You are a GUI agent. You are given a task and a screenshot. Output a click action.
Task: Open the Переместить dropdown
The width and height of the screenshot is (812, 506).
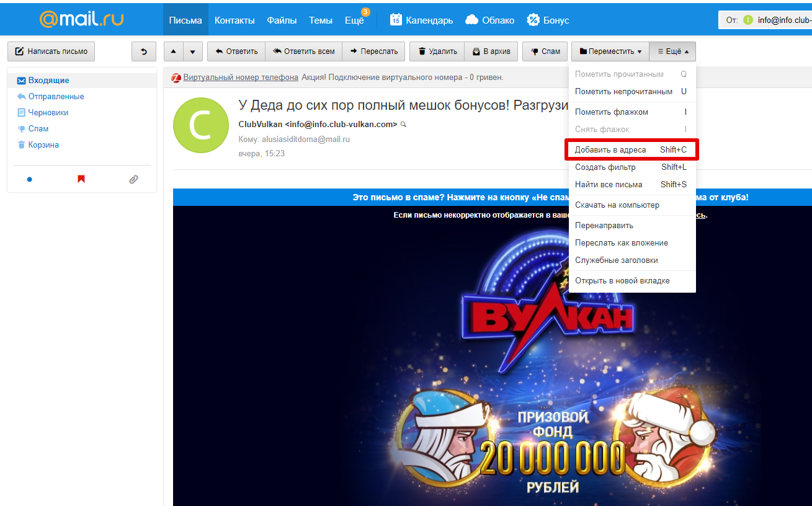(610, 51)
